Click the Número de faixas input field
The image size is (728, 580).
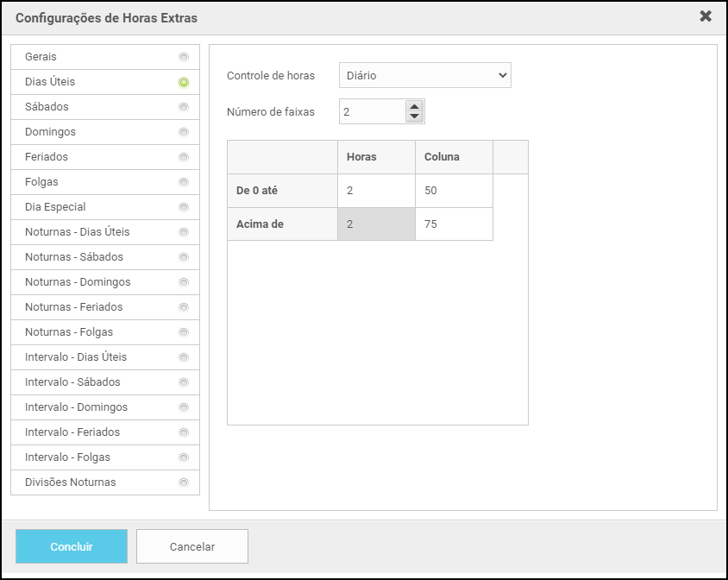click(371, 111)
